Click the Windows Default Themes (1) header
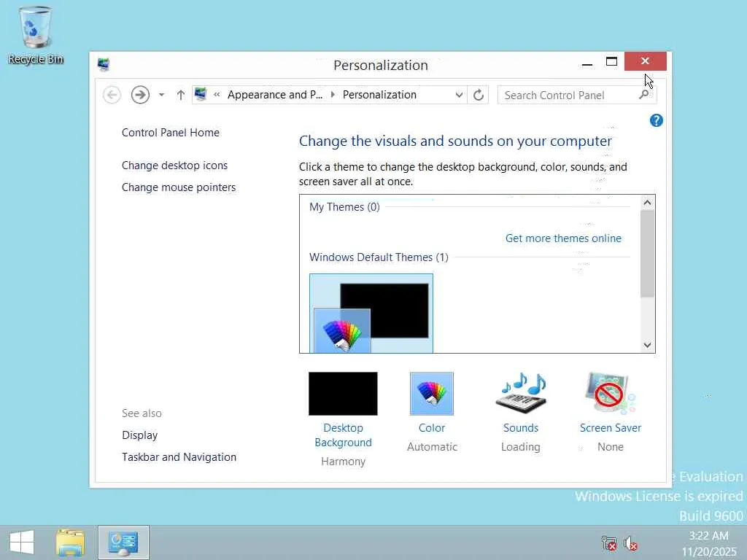 click(x=379, y=257)
